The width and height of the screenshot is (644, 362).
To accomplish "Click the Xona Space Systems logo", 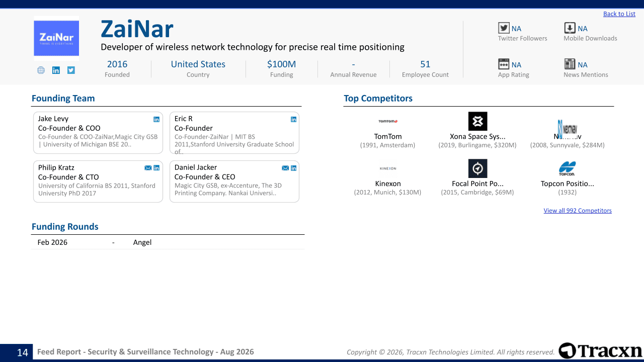I will (x=478, y=121).
